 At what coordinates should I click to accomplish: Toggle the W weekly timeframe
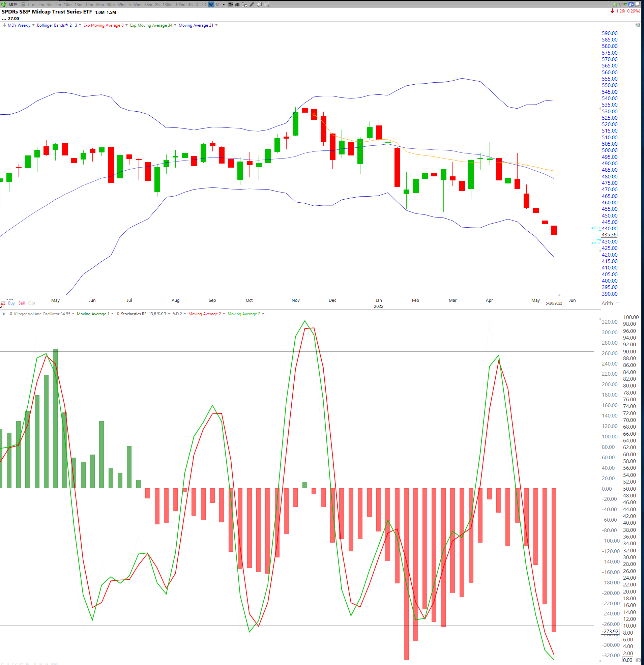coord(211,4)
